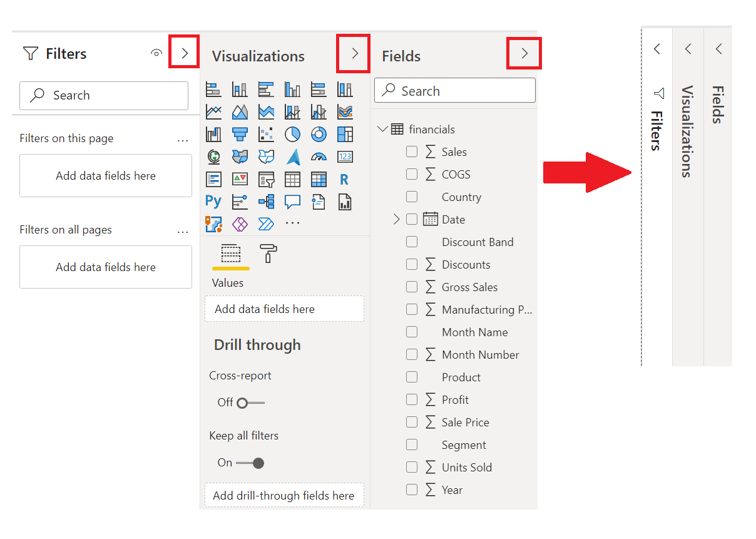Turn on Cross-report drill through toggle
Screen dimensions: 756x539
coord(250,403)
